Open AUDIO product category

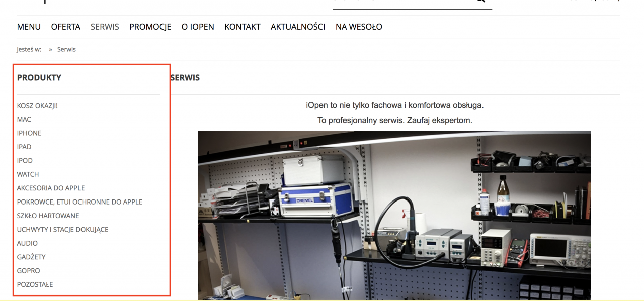(x=27, y=243)
